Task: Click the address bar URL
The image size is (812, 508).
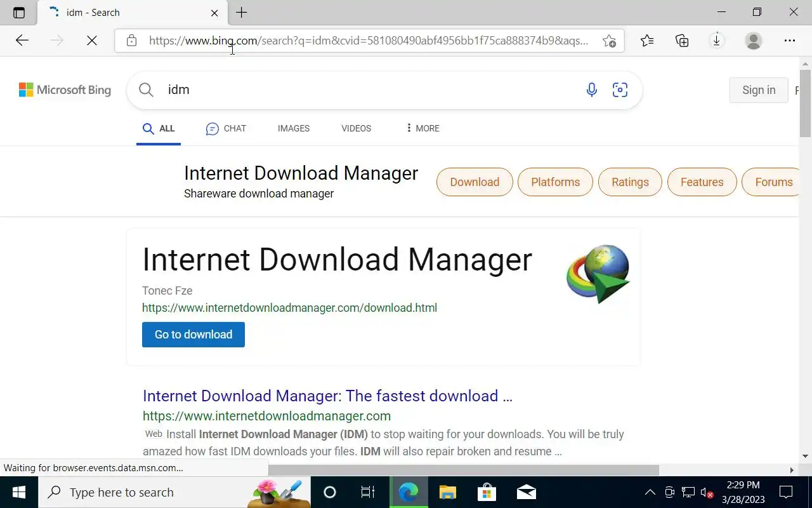Action: (369, 41)
